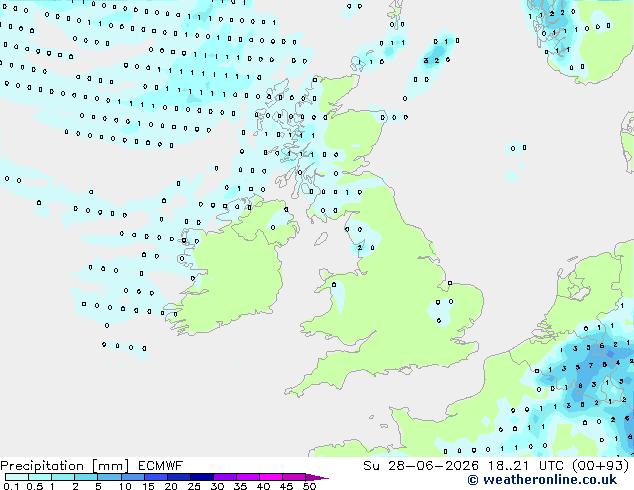This screenshot has width=634, height=490.
Task: Click the "10" legend scale label
Action: point(125,486)
